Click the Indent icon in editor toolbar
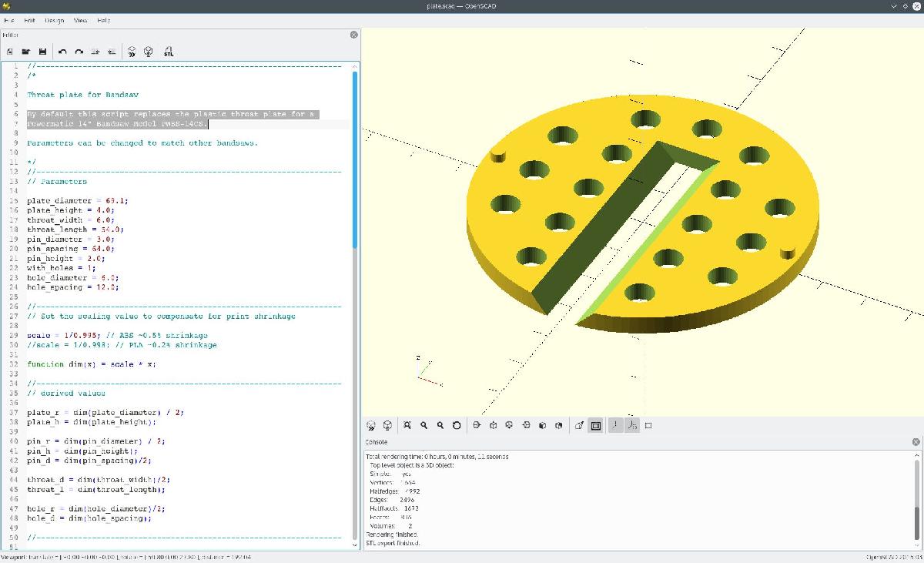This screenshot has width=924, height=563. [x=112, y=52]
